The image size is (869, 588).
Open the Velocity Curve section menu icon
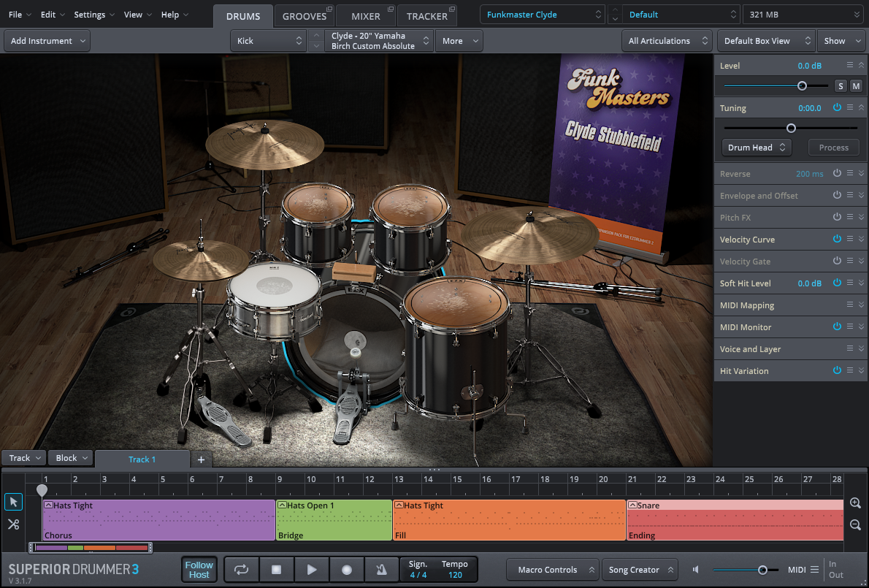(x=849, y=239)
